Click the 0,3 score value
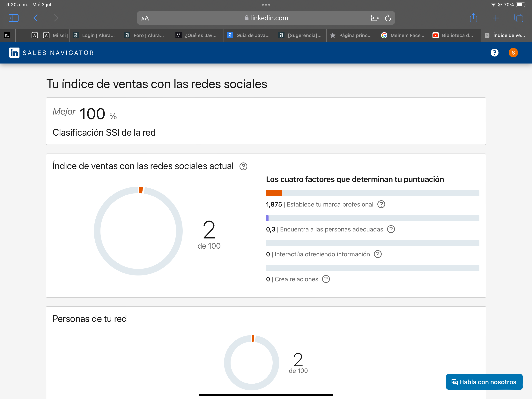The height and width of the screenshot is (399, 532). click(x=270, y=229)
